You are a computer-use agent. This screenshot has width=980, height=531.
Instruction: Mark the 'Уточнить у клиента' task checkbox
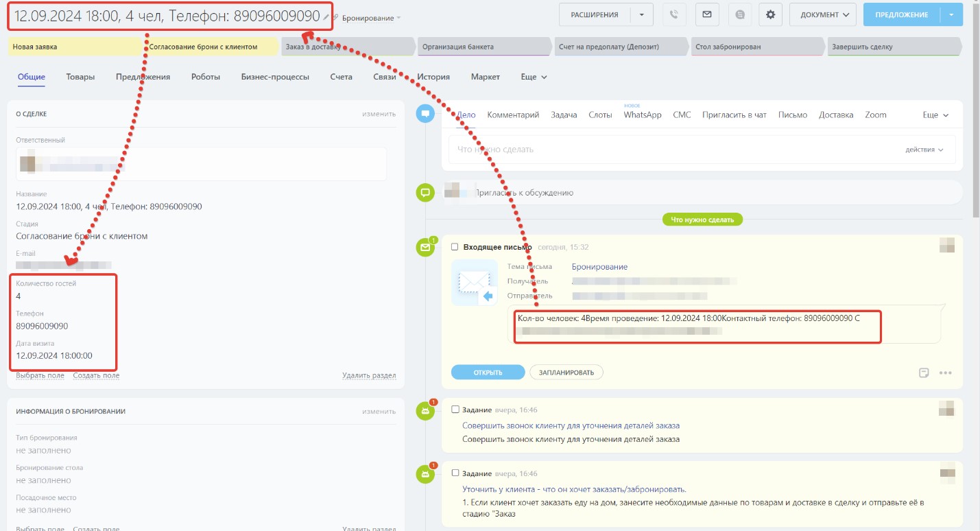click(455, 473)
